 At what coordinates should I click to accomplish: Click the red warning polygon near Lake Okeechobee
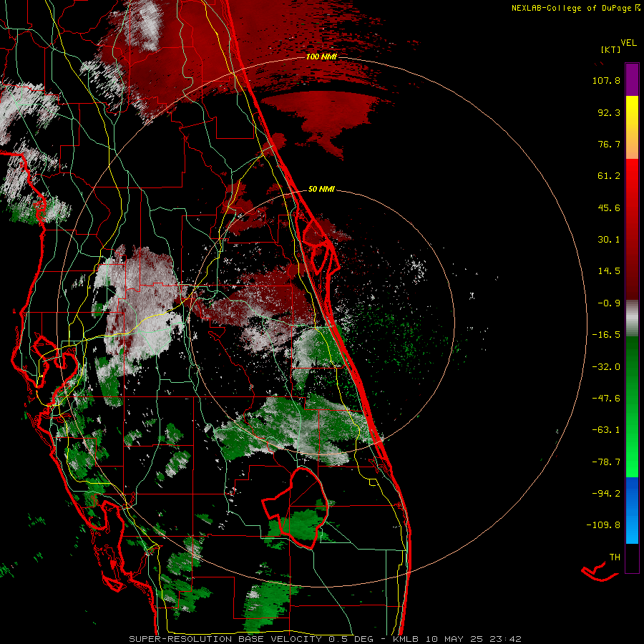(296, 507)
